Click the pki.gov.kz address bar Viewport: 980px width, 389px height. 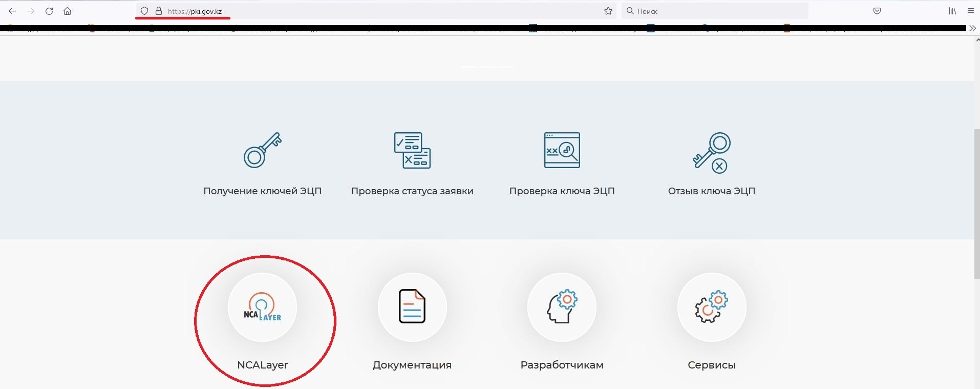tap(376, 11)
